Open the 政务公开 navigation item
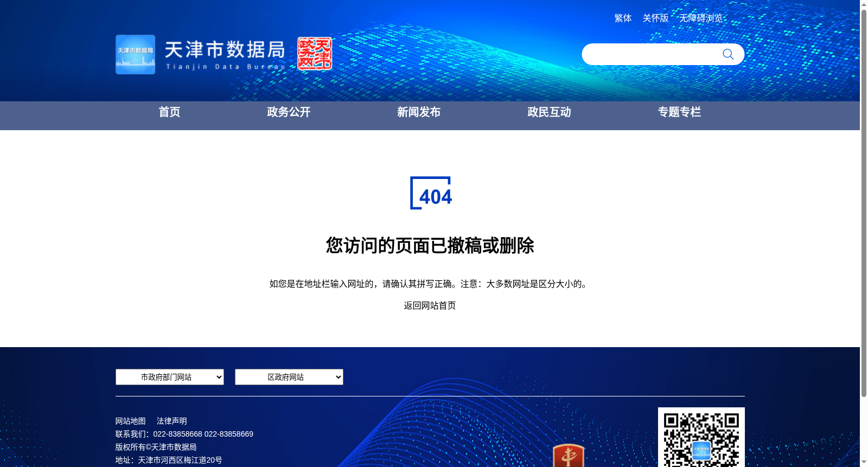 pos(289,112)
